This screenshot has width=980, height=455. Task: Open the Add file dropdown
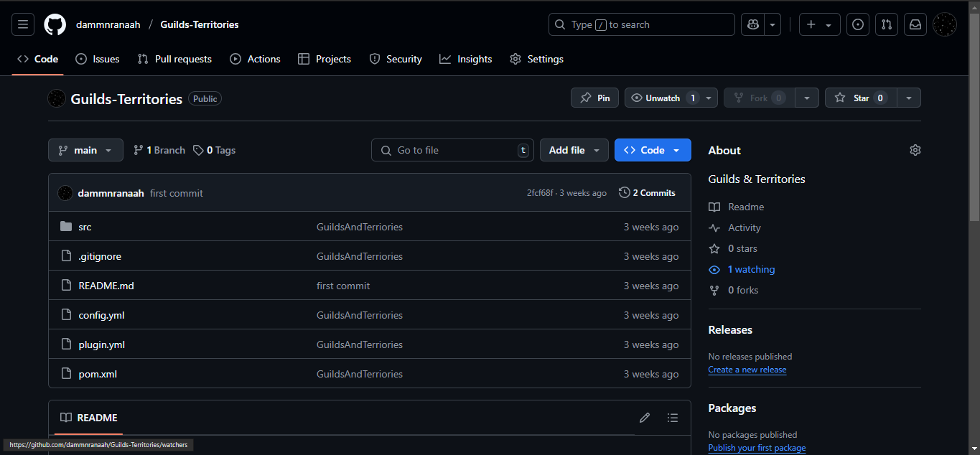pyautogui.click(x=574, y=150)
